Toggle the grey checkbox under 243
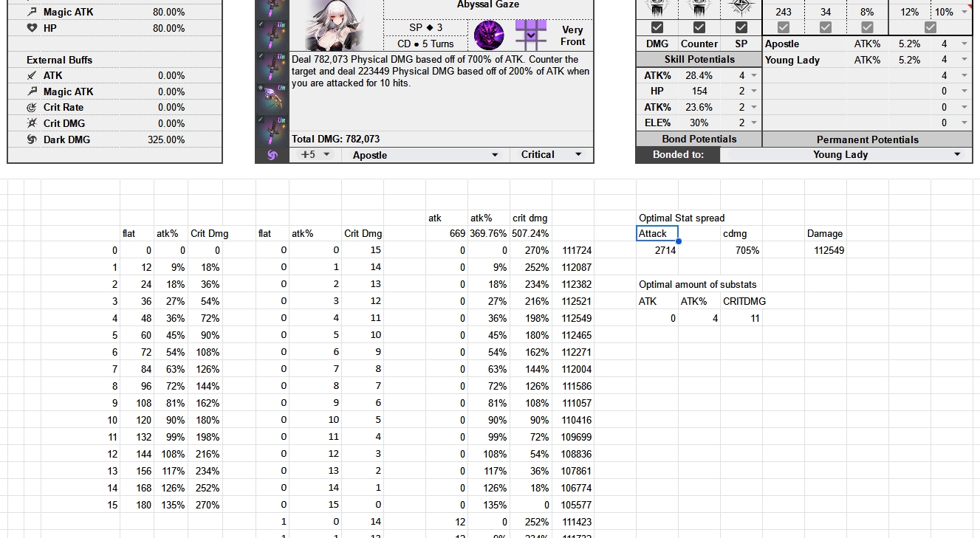 784,27
